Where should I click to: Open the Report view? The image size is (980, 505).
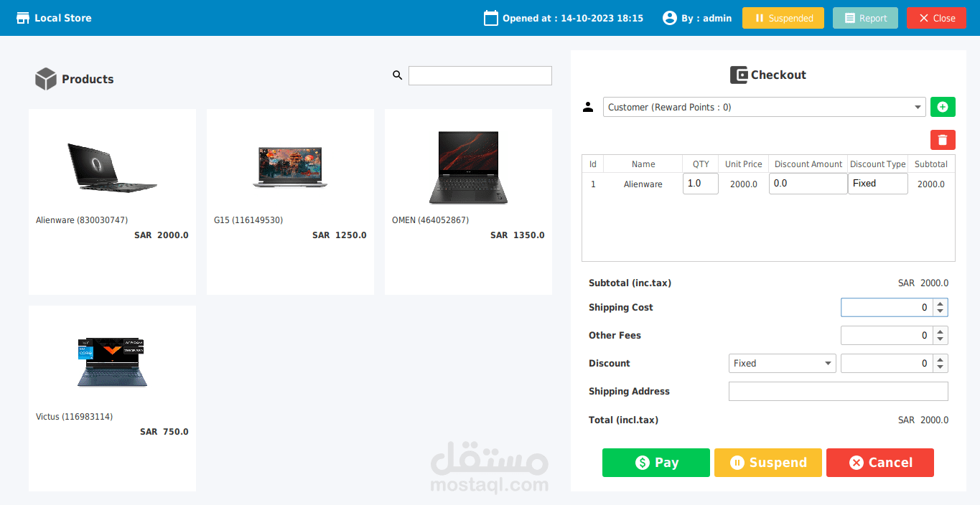pos(865,18)
